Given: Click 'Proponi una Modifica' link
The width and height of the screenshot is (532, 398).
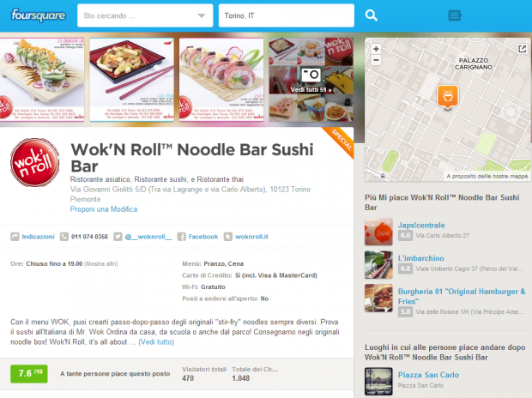Looking at the screenshot, I should [x=104, y=209].
